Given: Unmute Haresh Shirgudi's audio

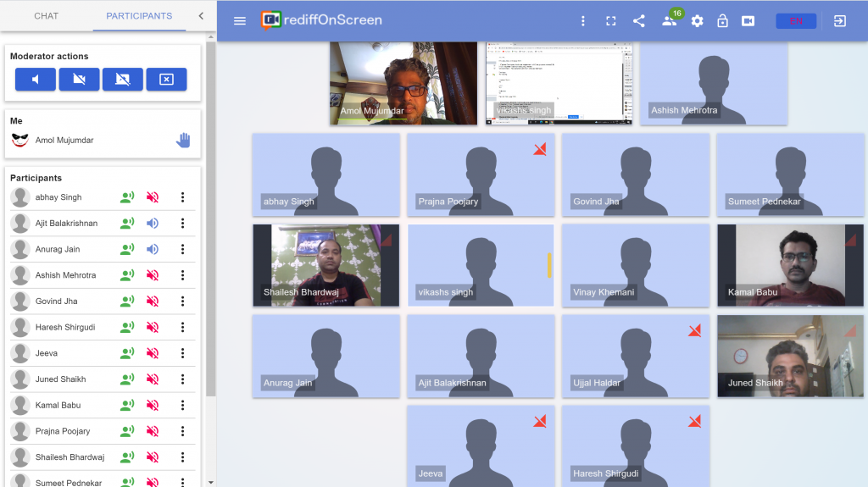Looking at the screenshot, I should pos(153,327).
